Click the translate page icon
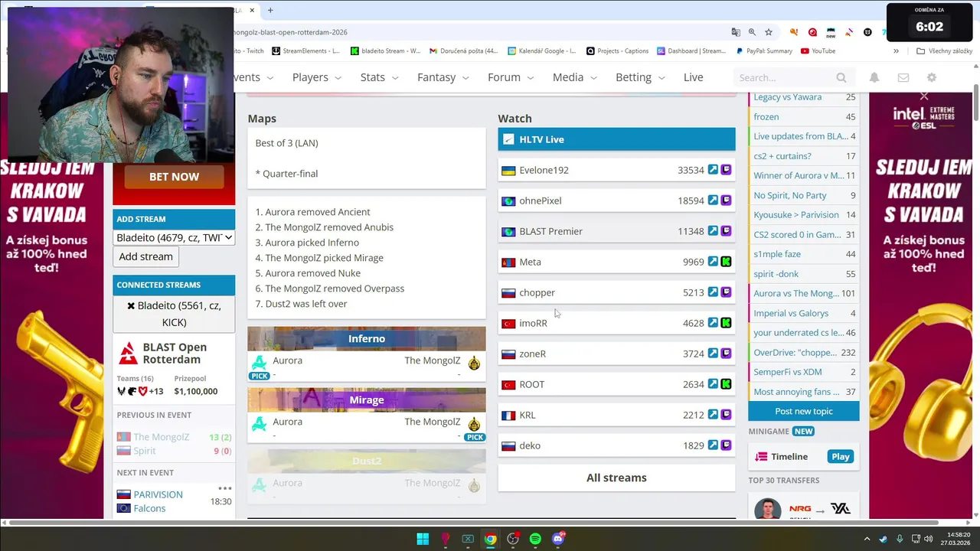 tap(736, 32)
